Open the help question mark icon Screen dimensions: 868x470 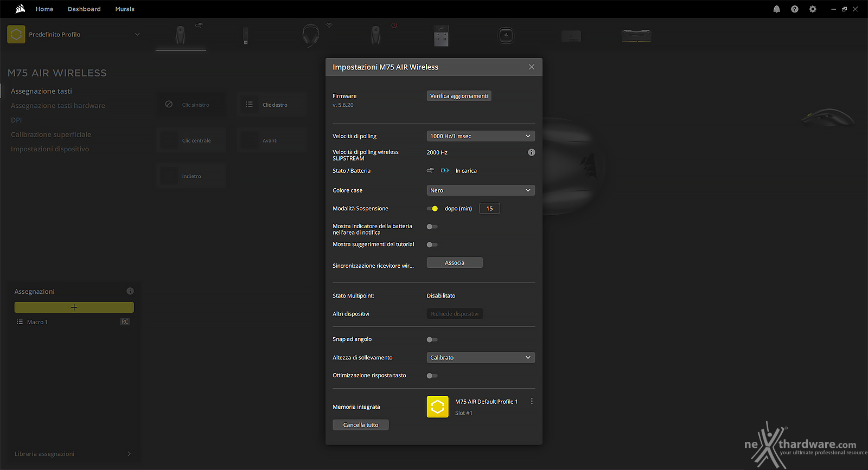click(795, 9)
